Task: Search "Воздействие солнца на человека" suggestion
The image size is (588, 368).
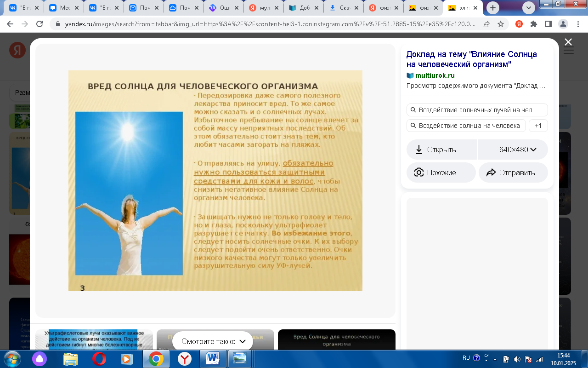Action: [466, 126]
